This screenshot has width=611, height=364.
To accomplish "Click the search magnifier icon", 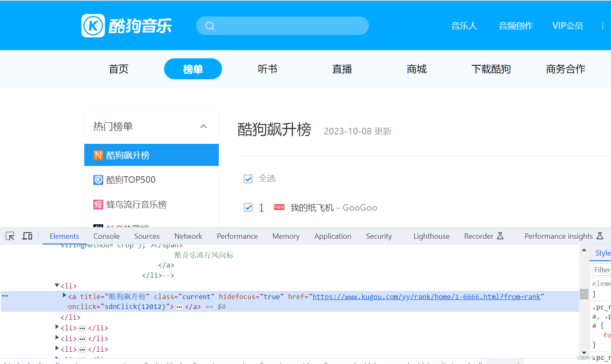I will click(x=210, y=26).
